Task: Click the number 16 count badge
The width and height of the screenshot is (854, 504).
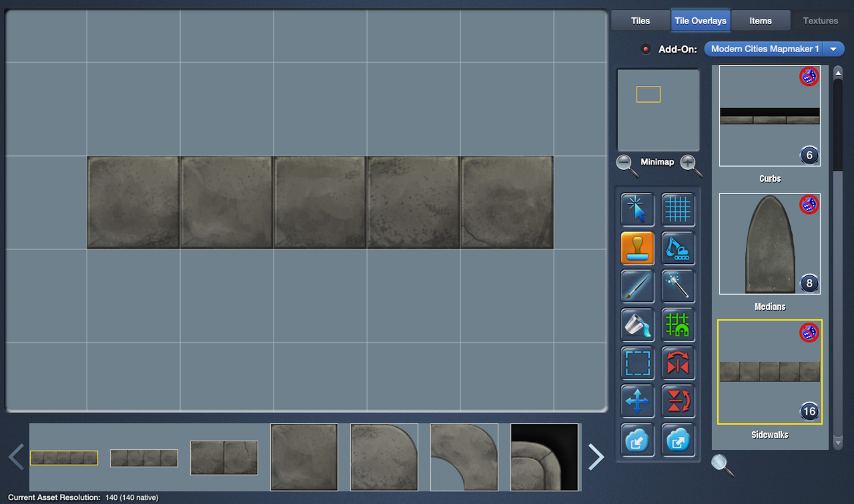Action: point(809,411)
